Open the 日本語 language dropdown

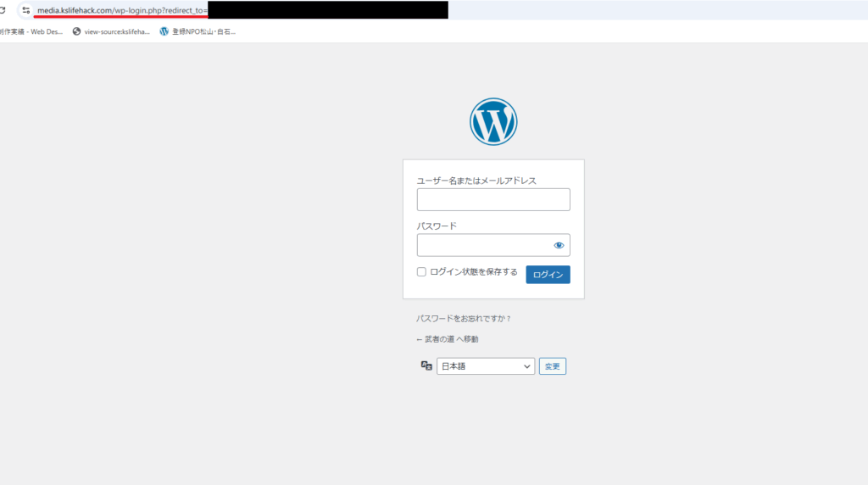486,366
